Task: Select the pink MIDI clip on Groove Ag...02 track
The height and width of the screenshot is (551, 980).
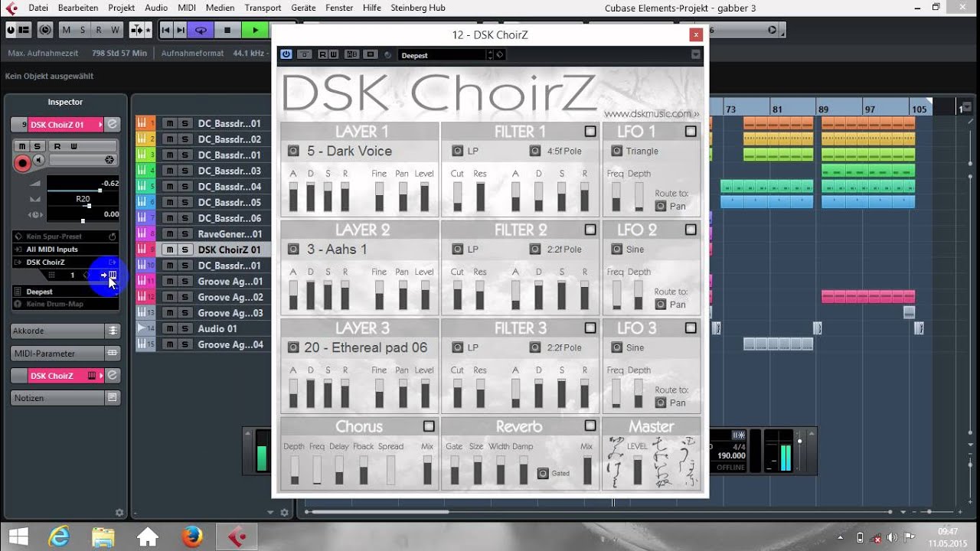Action: tap(868, 297)
